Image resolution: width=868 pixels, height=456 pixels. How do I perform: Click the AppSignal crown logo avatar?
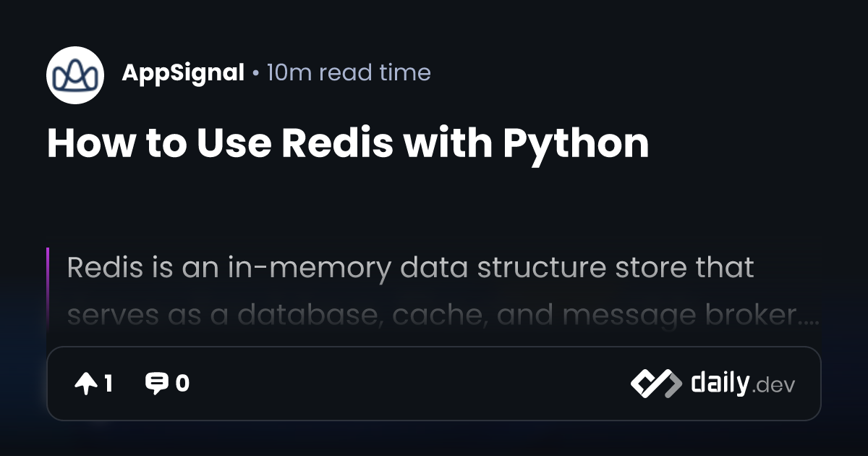pyautogui.click(x=75, y=75)
